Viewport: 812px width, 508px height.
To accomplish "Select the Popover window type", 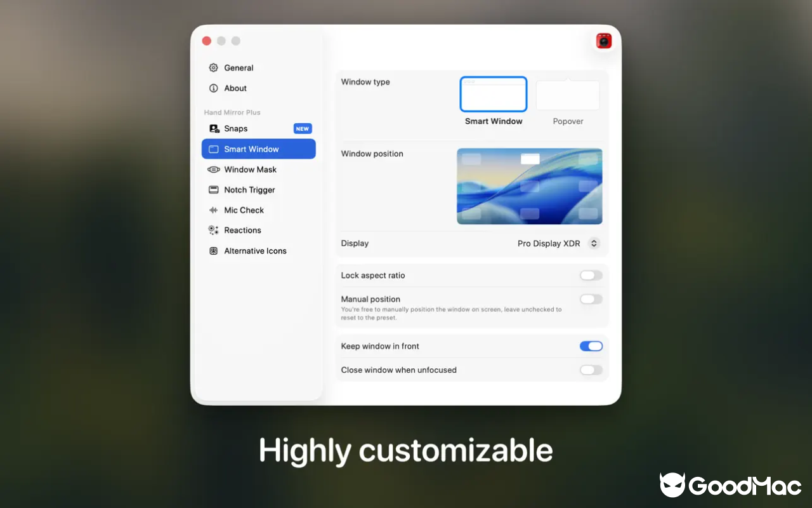I will 568,94.
